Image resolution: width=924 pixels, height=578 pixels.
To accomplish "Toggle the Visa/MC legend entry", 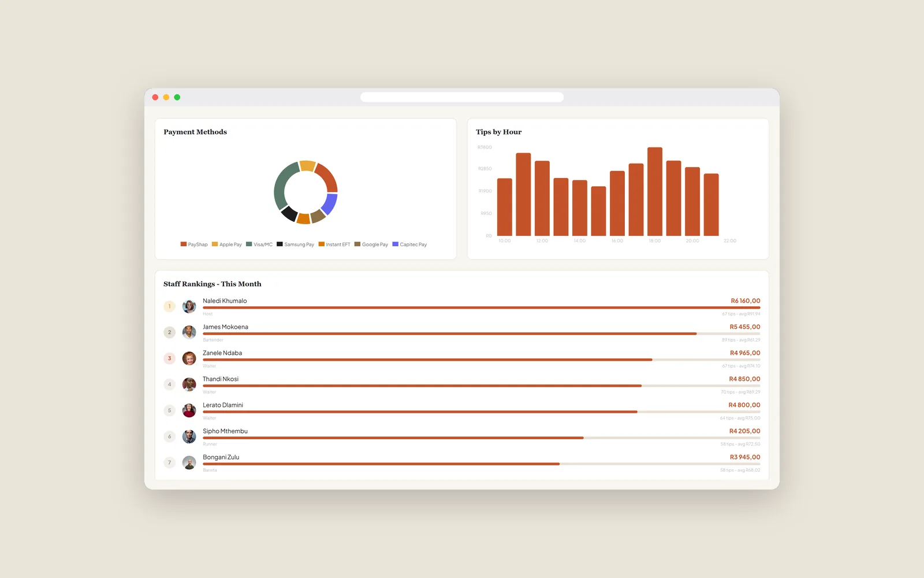I will (259, 244).
